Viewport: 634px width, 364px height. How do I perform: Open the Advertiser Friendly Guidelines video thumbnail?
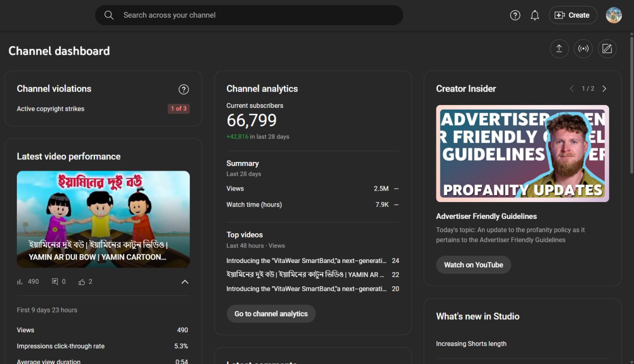tap(522, 154)
